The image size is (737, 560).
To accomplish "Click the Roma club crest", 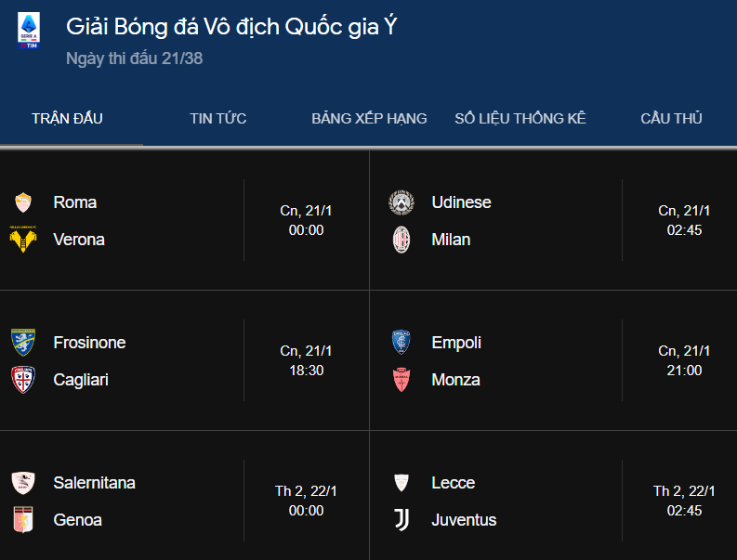I will [23, 202].
